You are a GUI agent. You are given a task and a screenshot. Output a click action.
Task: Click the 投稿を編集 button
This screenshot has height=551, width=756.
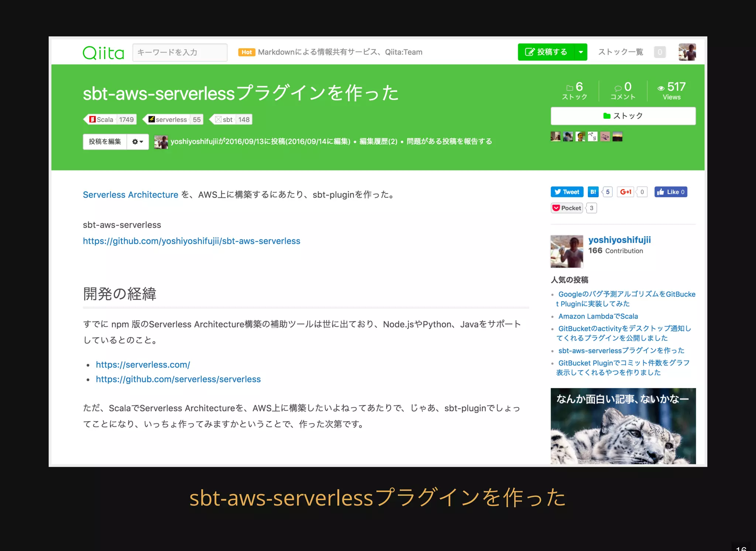105,142
